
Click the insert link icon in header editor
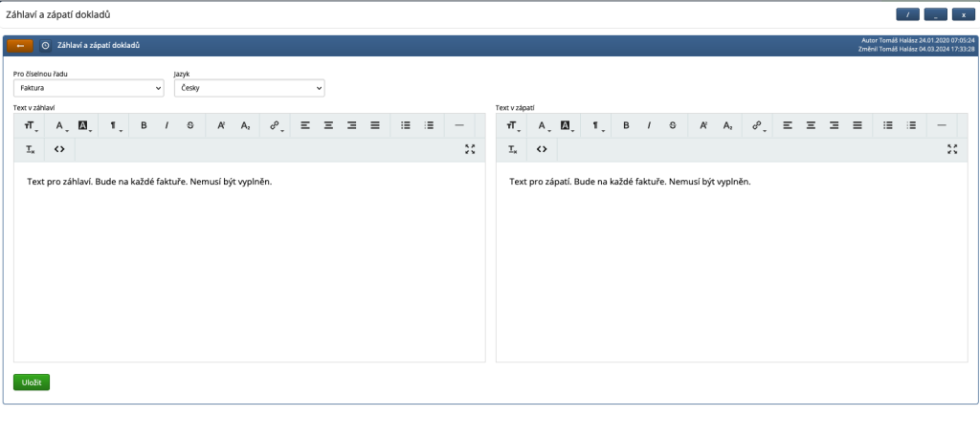(275, 125)
